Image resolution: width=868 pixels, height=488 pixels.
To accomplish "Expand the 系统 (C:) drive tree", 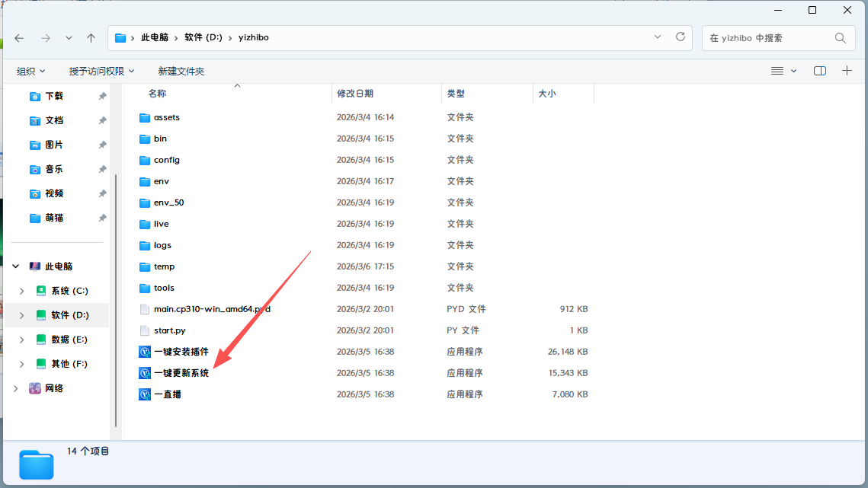I will pos(21,291).
